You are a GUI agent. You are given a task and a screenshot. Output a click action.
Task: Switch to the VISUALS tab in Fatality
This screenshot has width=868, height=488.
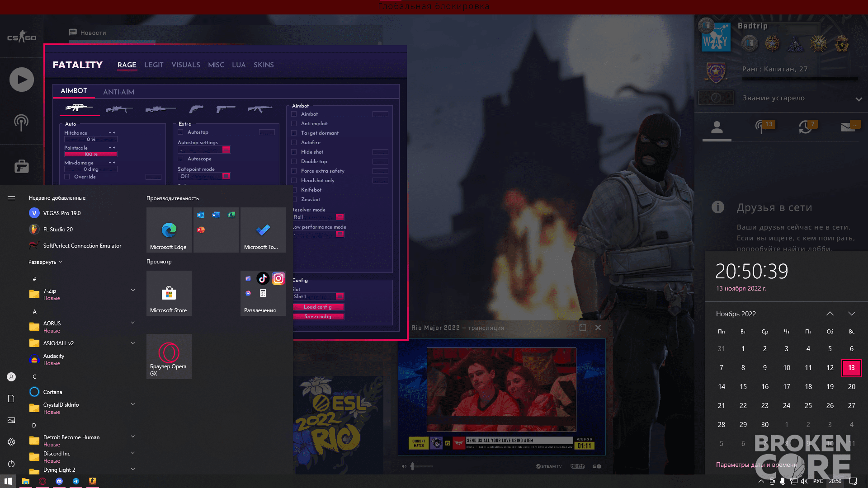(x=186, y=65)
